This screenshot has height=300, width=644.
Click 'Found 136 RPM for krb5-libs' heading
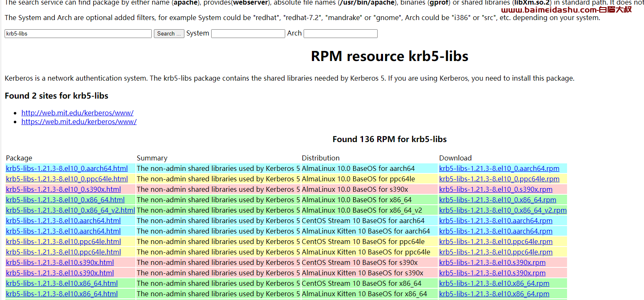tap(389, 139)
